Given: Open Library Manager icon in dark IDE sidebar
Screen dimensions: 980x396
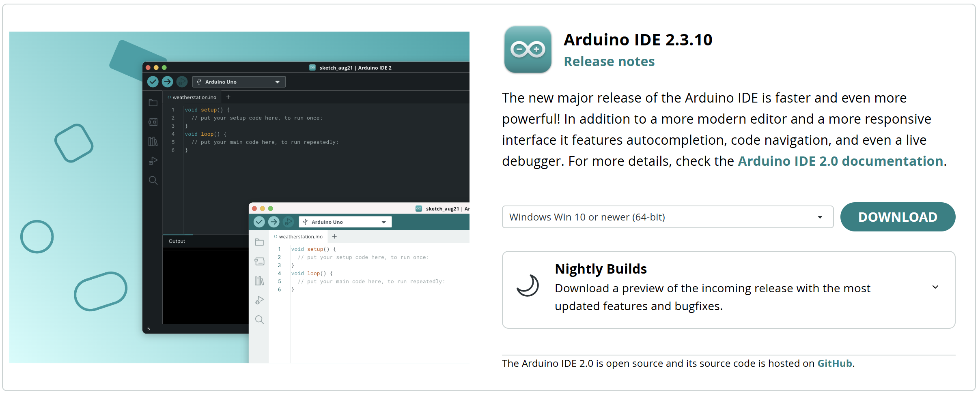Looking at the screenshot, I should point(153,141).
